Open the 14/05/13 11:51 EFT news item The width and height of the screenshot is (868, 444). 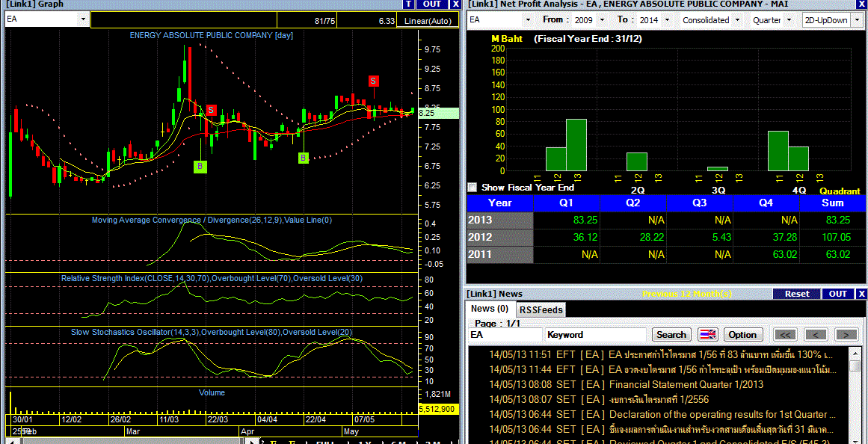[658, 354]
